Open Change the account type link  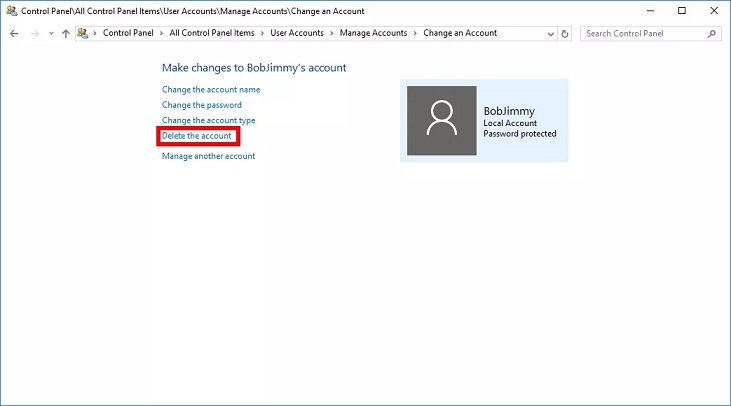tap(209, 121)
